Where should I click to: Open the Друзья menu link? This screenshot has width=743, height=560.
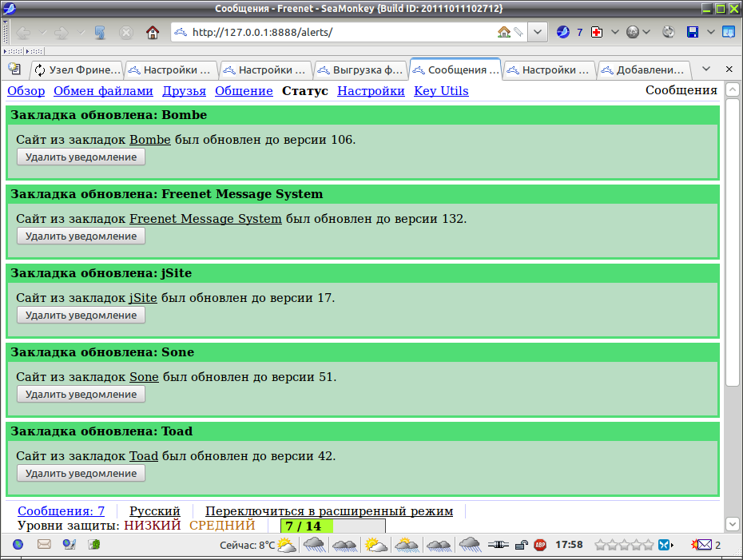point(185,91)
